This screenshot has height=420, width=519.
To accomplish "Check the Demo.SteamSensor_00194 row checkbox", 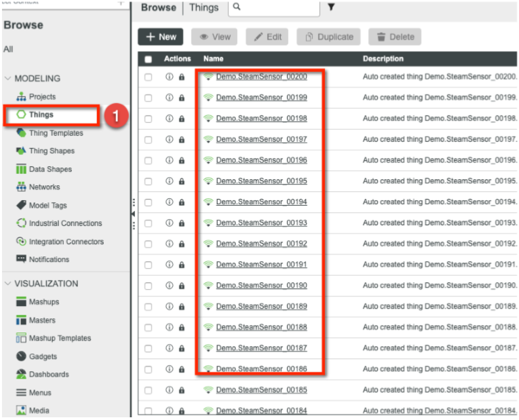I will [x=149, y=202].
